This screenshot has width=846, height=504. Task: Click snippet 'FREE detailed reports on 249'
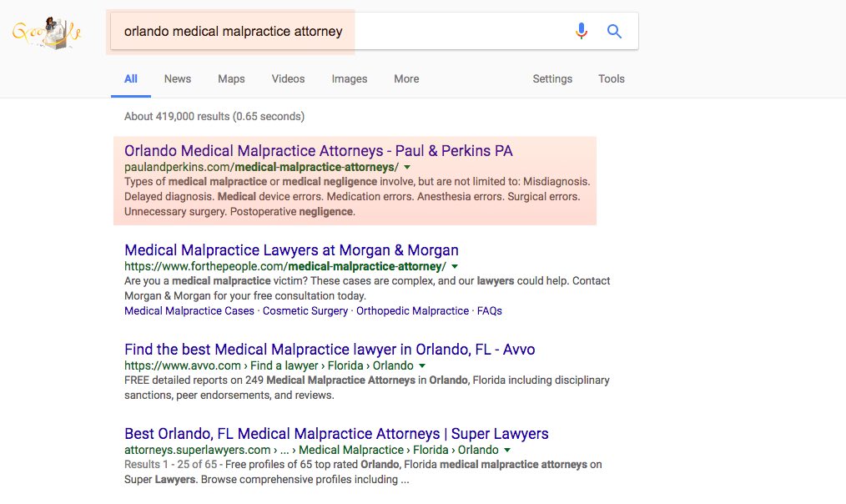[367, 387]
